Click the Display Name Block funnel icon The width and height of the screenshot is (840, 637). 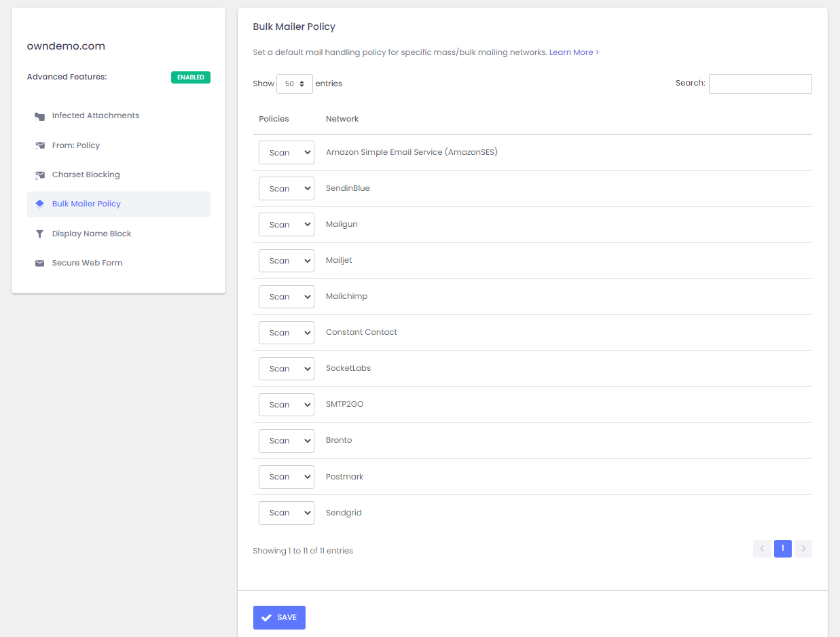39,234
